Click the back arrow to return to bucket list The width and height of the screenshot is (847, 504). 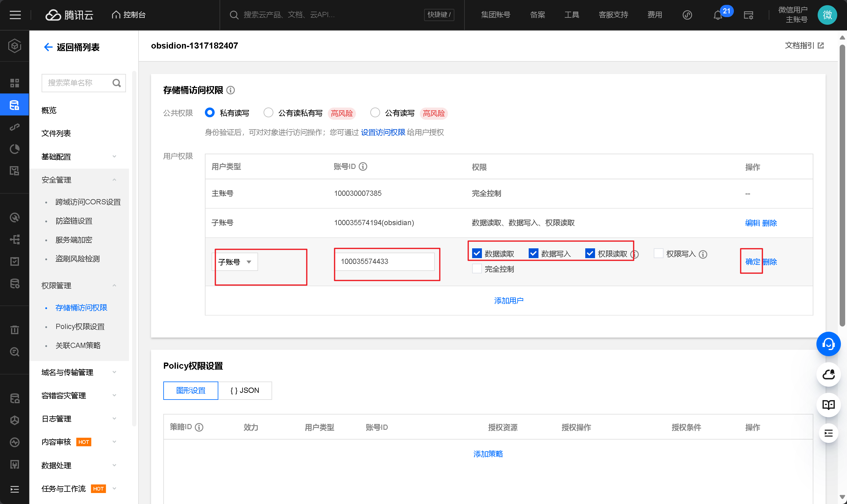48,47
